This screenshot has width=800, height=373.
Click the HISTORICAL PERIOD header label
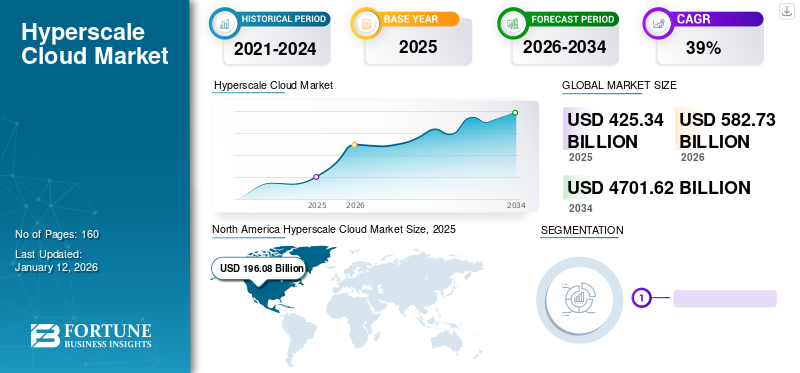coord(283,19)
